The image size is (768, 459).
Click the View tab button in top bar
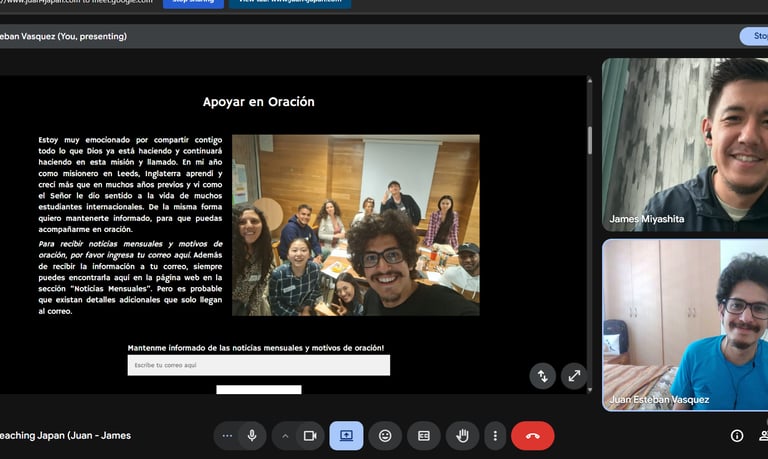click(290, 3)
